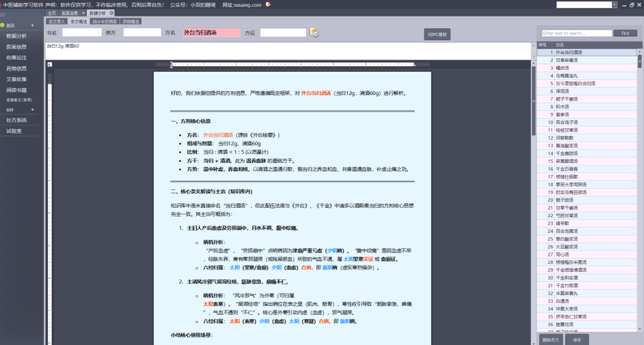The width and height of the screenshot is (644, 345).
Task: Click the 保存 save button
Action: coord(577,339)
